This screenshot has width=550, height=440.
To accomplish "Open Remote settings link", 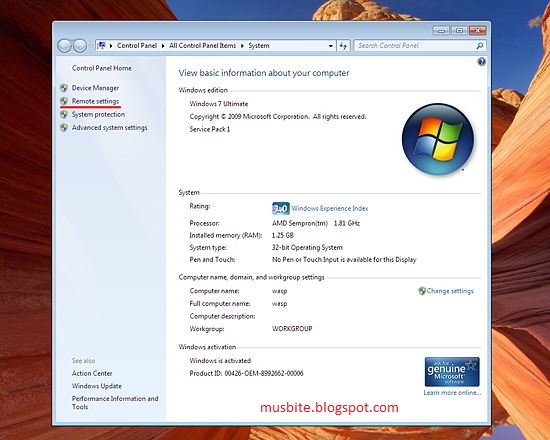I will click(x=95, y=101).
